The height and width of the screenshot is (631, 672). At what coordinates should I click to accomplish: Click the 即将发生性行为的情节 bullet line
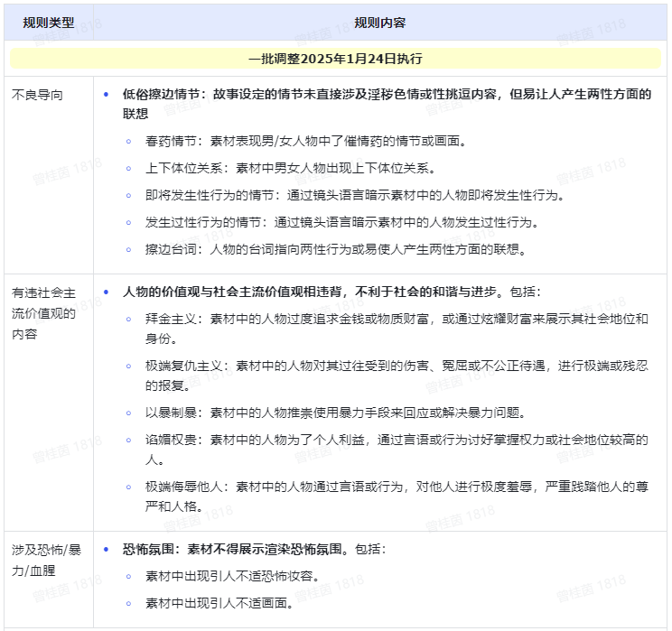point(355,195)
